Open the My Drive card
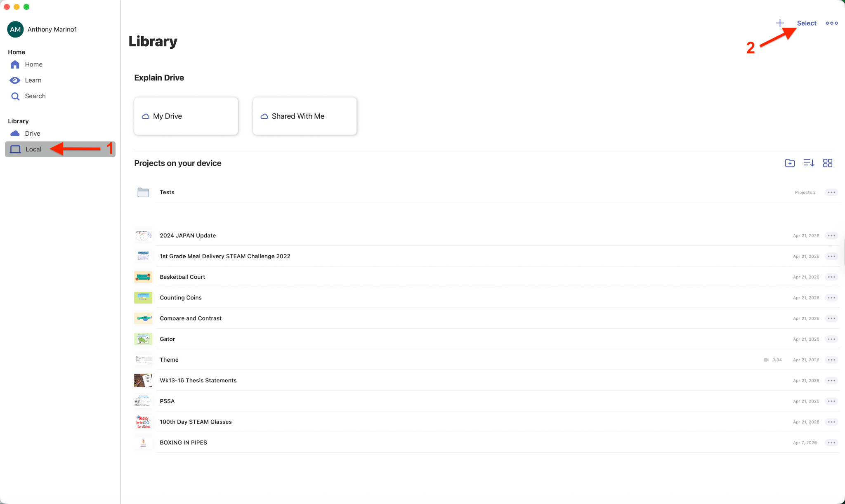The height and width of the screenshot is (504, 845). click(186, 116)
